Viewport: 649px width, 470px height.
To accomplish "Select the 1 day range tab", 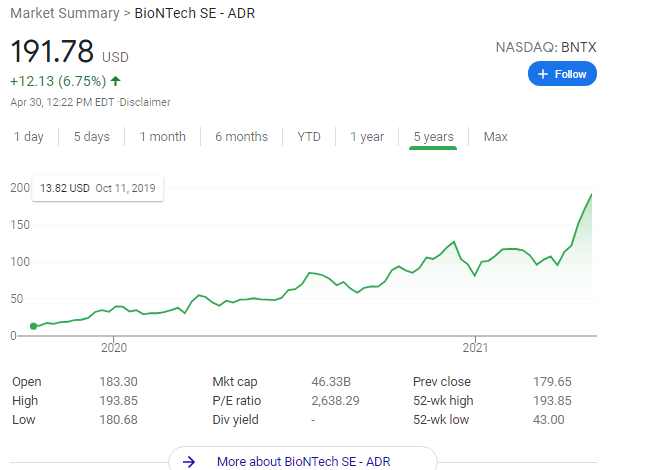I will pos(29,137).
